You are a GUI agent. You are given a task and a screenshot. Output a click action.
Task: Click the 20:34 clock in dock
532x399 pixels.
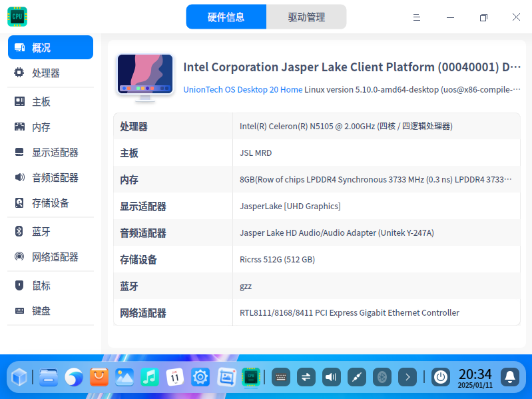point(475,378)
